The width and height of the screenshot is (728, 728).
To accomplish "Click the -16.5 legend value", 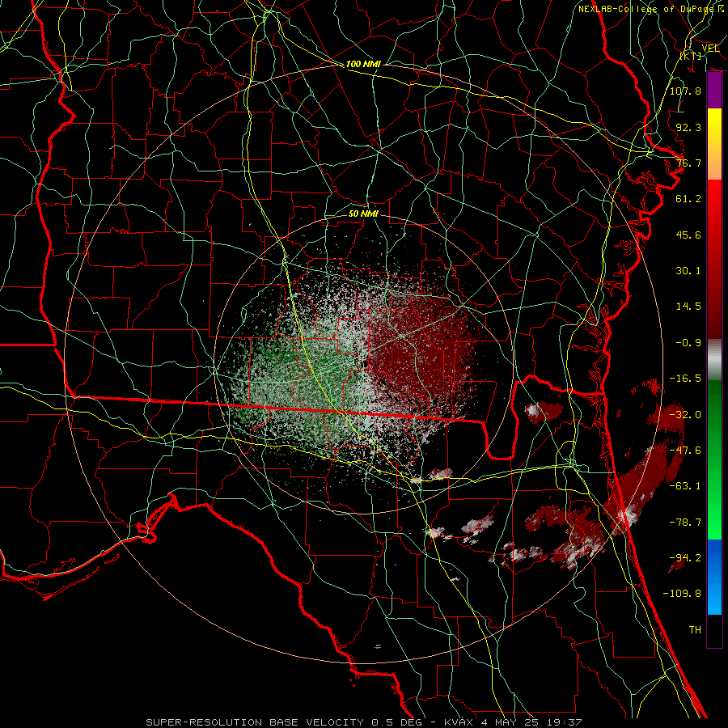I will (x=685, y=379).
